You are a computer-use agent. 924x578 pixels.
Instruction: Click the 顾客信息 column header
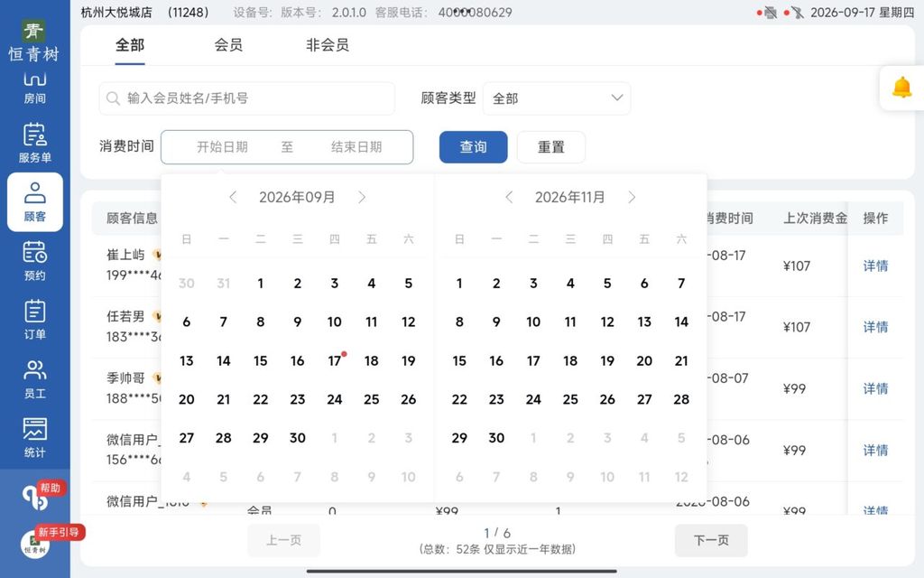coord(132,219)
